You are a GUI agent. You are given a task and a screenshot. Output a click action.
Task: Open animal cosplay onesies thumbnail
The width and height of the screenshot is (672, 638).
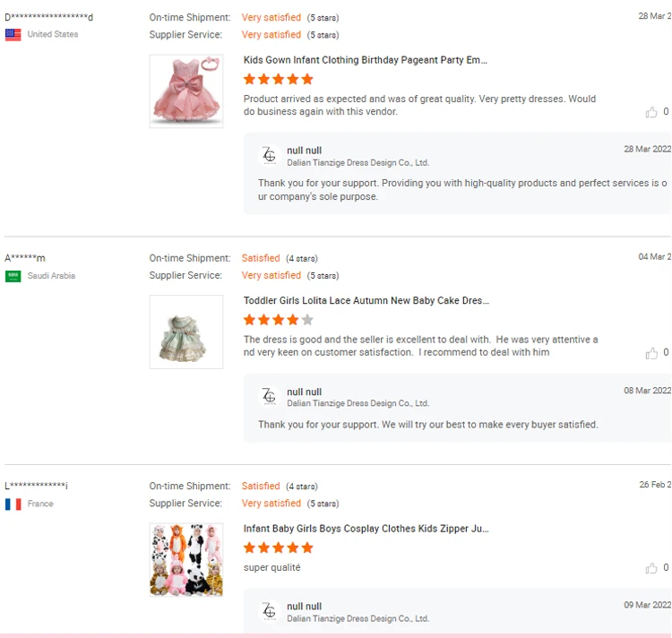point(186,560)
